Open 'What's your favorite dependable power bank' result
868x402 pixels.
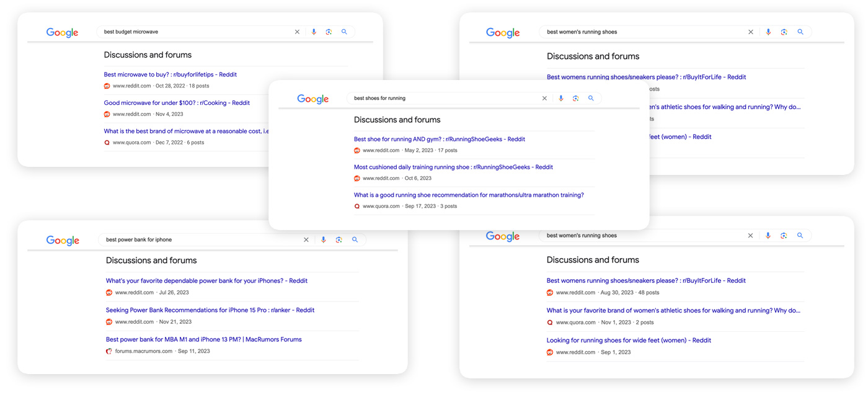tap(206, 281)
